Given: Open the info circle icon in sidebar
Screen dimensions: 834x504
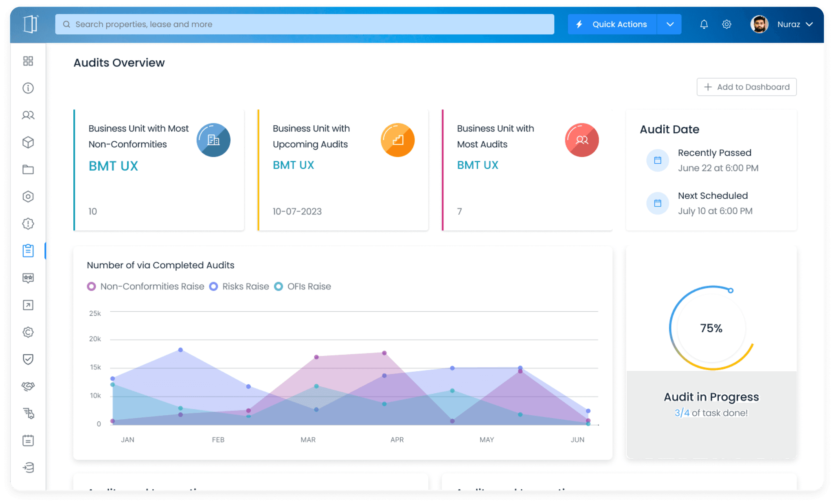Looking at the screenshot, I should click(28, 88).
